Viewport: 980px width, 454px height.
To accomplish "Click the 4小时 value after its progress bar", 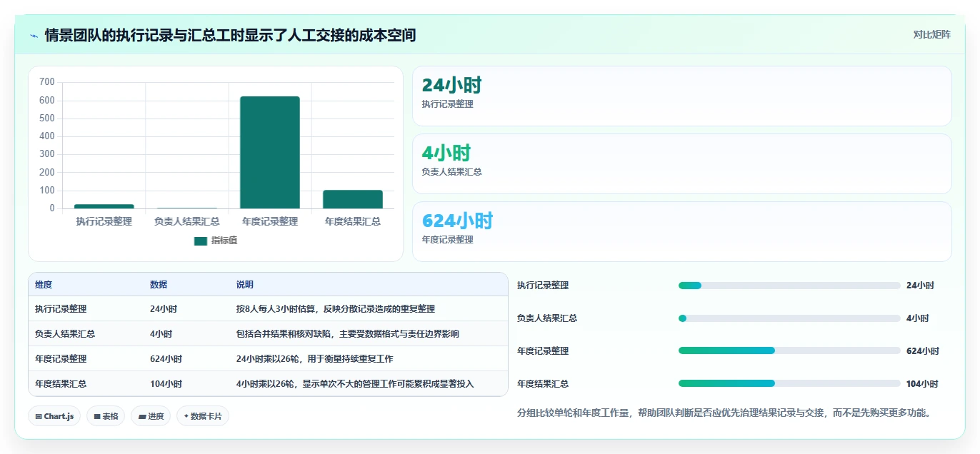I will pos(918,318).
